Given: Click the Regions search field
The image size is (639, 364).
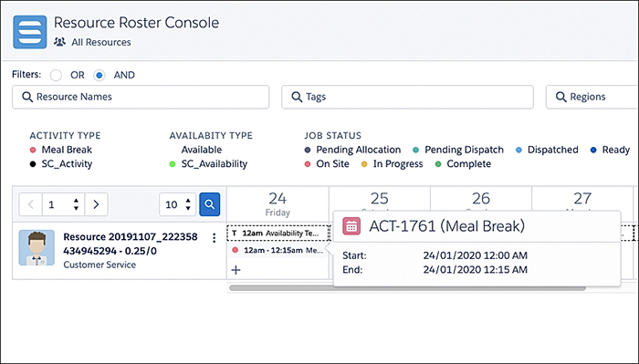Looking at the screenshot, I should click(592, 97).
